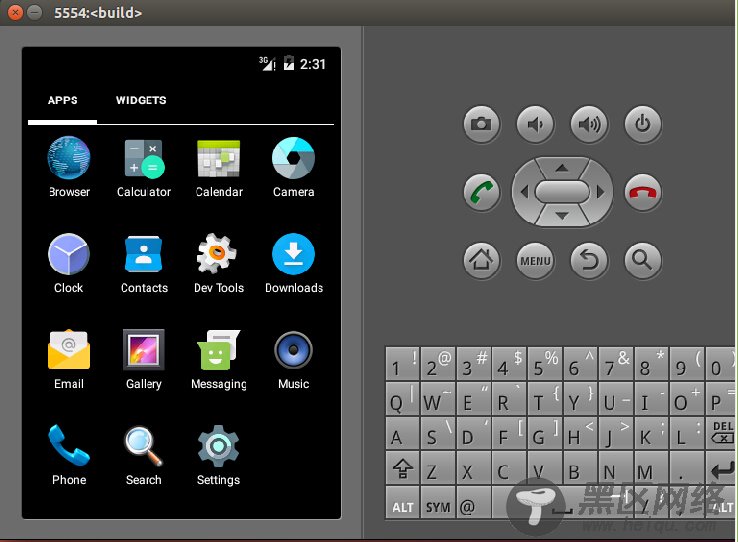Click the emulator MENU button
The image size is (738, 542).
coord(535,260)
